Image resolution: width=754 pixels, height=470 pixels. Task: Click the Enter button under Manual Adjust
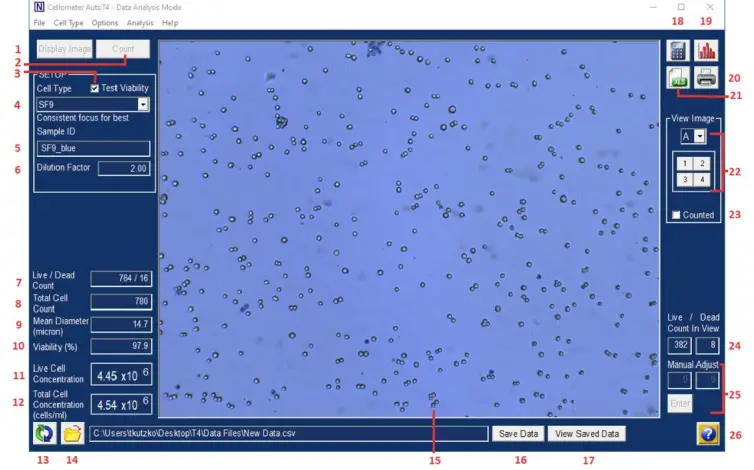(x=680, y=403)
